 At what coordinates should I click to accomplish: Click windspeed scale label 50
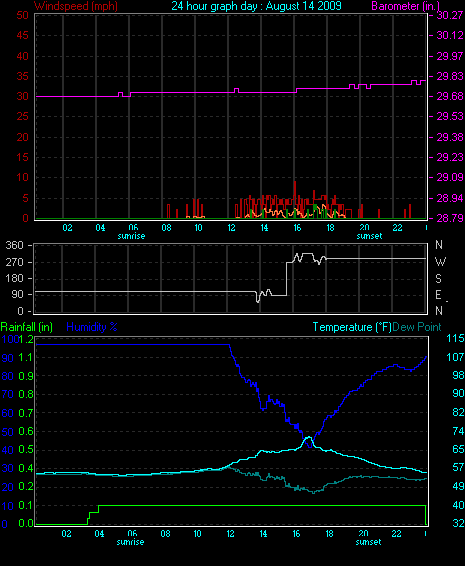pos(22,15)
